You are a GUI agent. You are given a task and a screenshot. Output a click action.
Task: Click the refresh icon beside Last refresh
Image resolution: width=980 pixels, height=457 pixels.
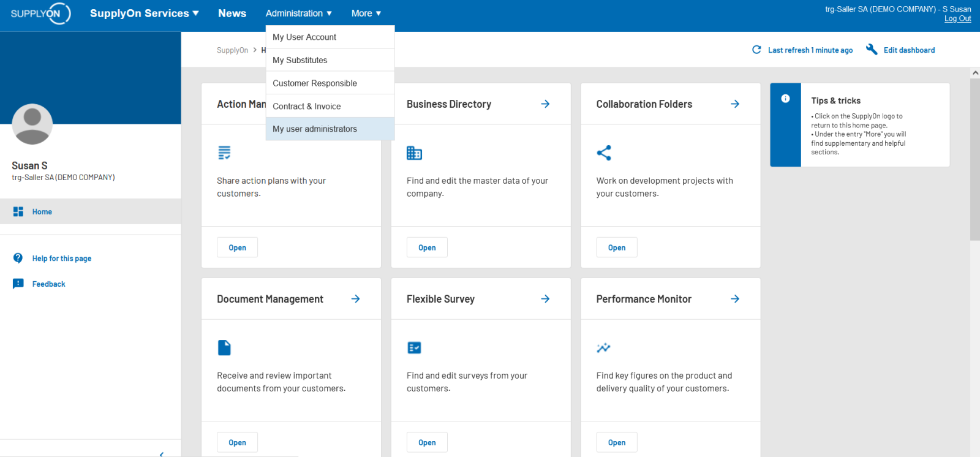click(x=756, y=50)
